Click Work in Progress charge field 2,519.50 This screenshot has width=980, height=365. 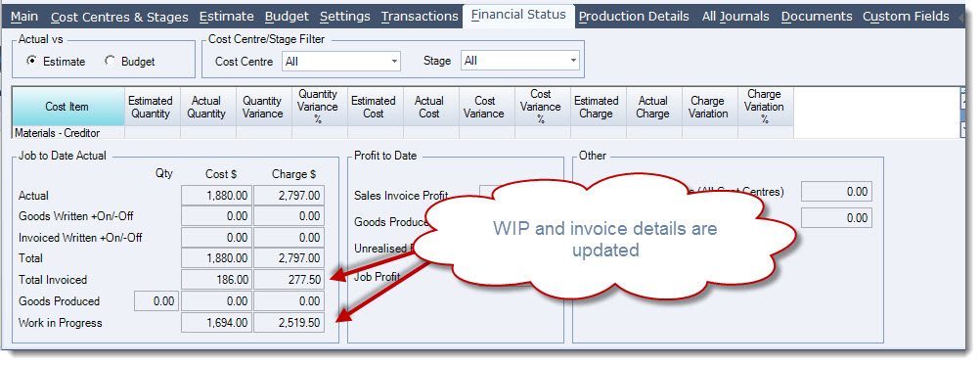tap(289, 323)
